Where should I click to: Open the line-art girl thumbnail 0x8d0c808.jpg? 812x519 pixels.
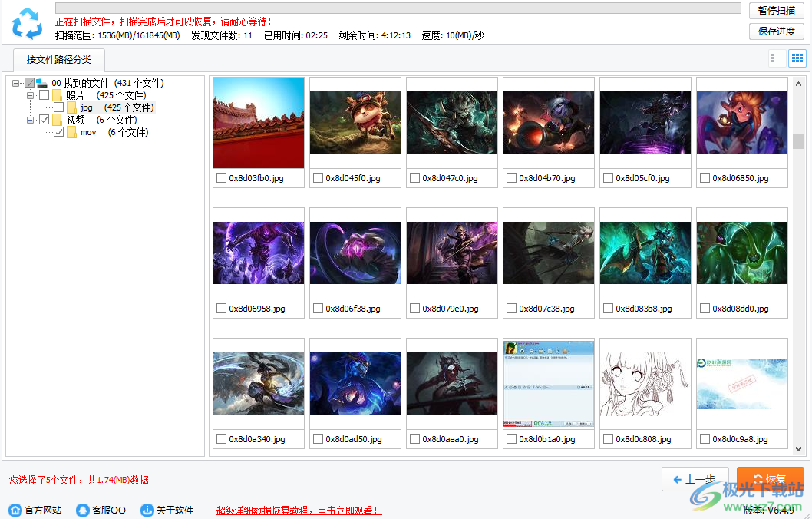(645, 384)
